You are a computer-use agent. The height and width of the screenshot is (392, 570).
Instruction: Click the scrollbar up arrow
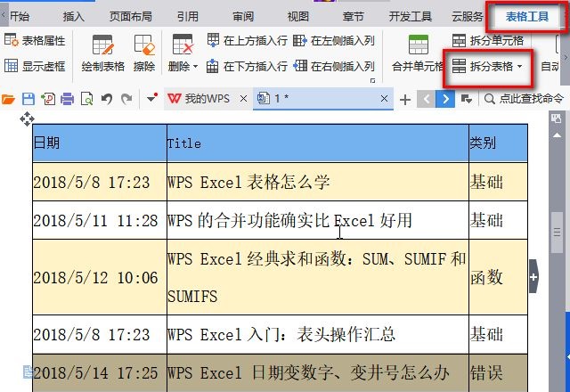pyautogui.click(x=557, y=135)
